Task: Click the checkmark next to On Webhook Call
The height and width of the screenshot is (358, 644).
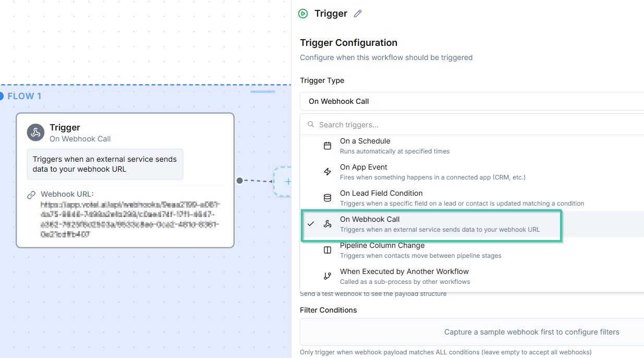Action: pyautogui.click(x=311, y=223)
